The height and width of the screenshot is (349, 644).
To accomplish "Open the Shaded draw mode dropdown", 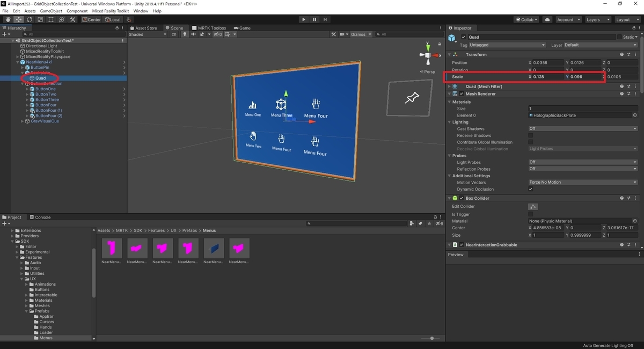I will pos(148,34).
